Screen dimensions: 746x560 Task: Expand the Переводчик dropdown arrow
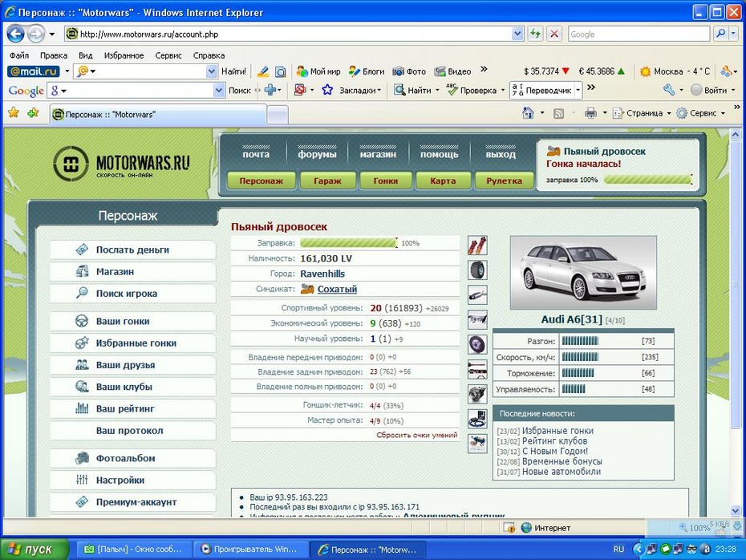coord(578,90)
